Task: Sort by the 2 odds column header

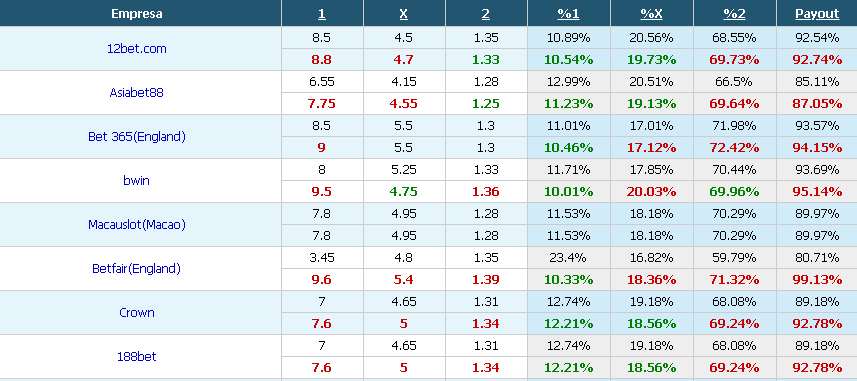Action: coord(486,14)
